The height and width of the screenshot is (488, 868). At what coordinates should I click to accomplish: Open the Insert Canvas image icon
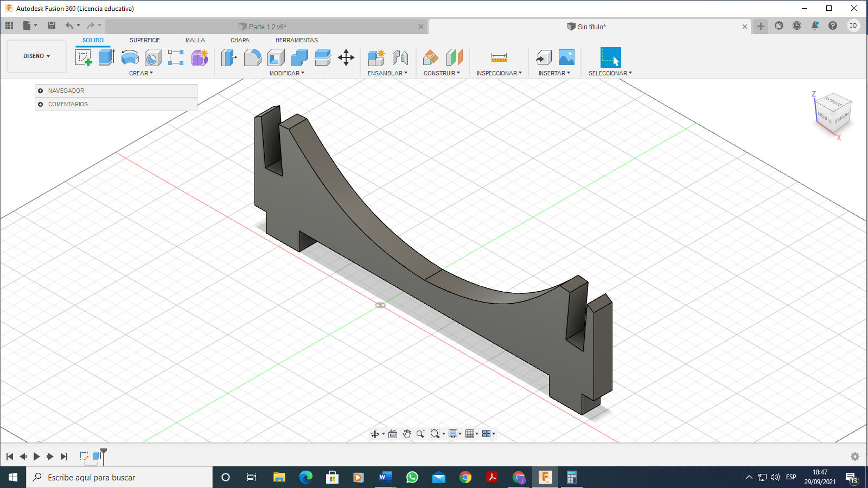566,57
